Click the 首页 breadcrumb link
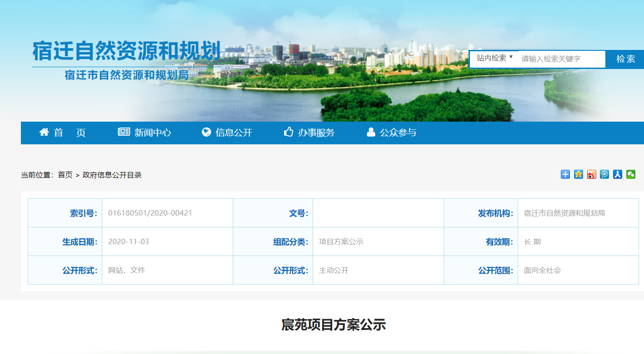This screenshot has height=354, width=644. pyautogui.click(x=65, y=175)
